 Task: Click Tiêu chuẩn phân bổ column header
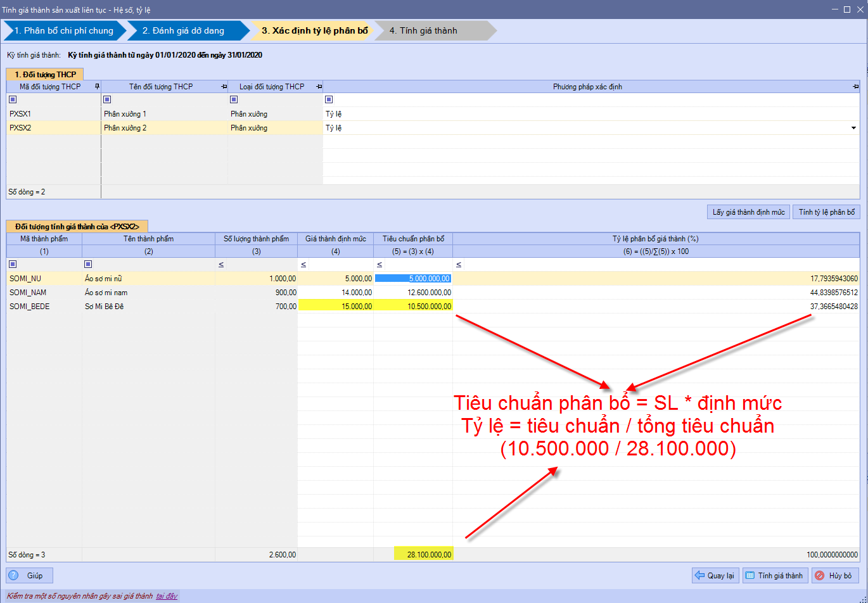click(x=413, y=239)
